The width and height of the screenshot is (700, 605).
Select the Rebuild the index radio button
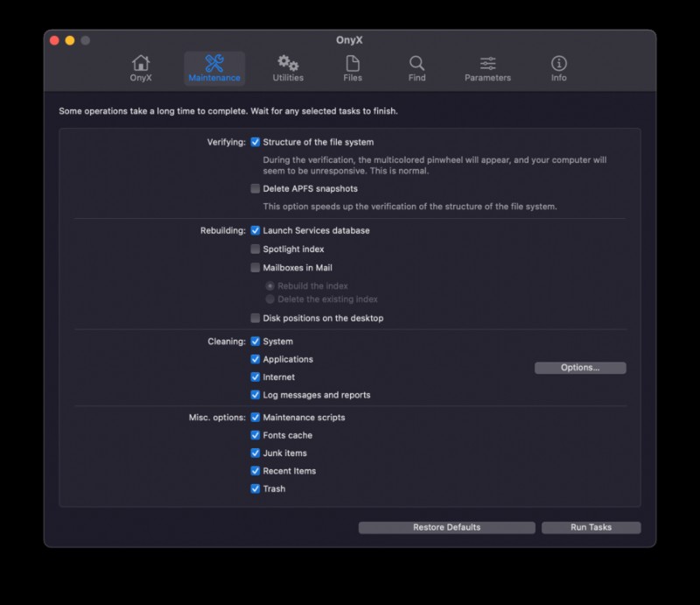270,285
